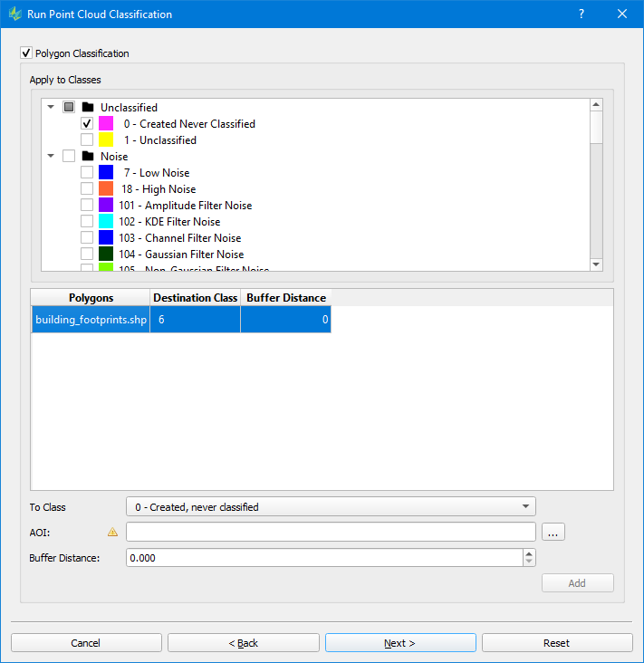Viewport: 644px width, 663px height.
Task: Enable the 7 - Low Noise checkbox
Action: pos(87,173)
